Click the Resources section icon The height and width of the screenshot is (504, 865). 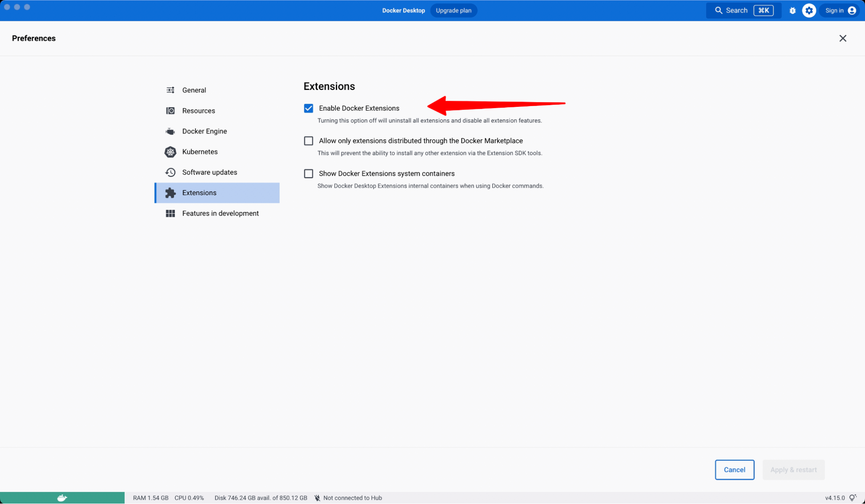[170, 110]
